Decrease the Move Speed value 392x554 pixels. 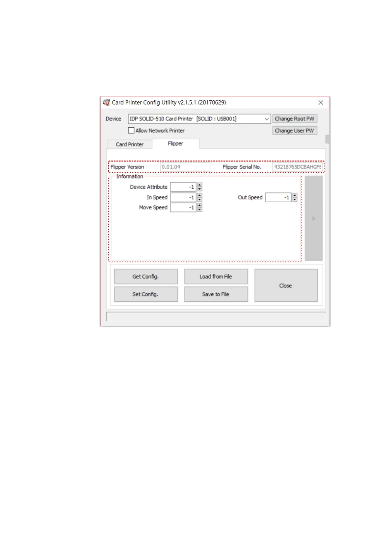tap(199, 210)
